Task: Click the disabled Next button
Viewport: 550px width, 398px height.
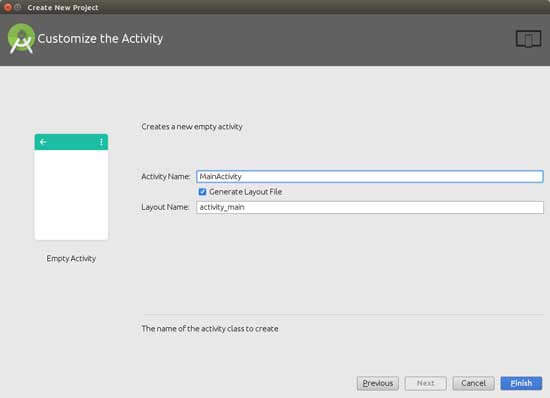Action: point(425,383)
